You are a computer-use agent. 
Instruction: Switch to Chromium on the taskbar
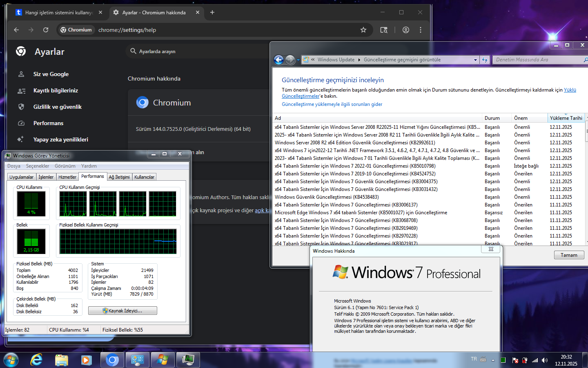112,360
